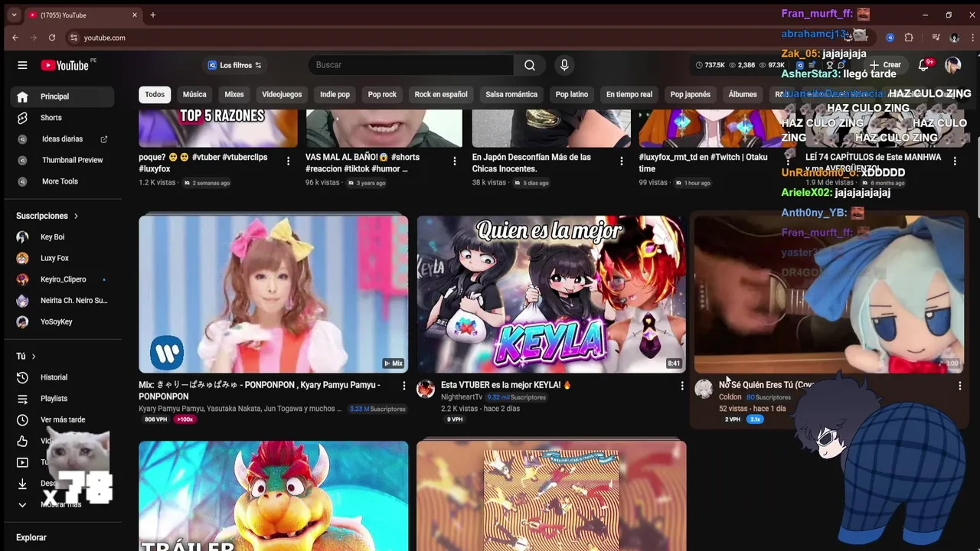Open the browser media control icon

click(936, 37)
